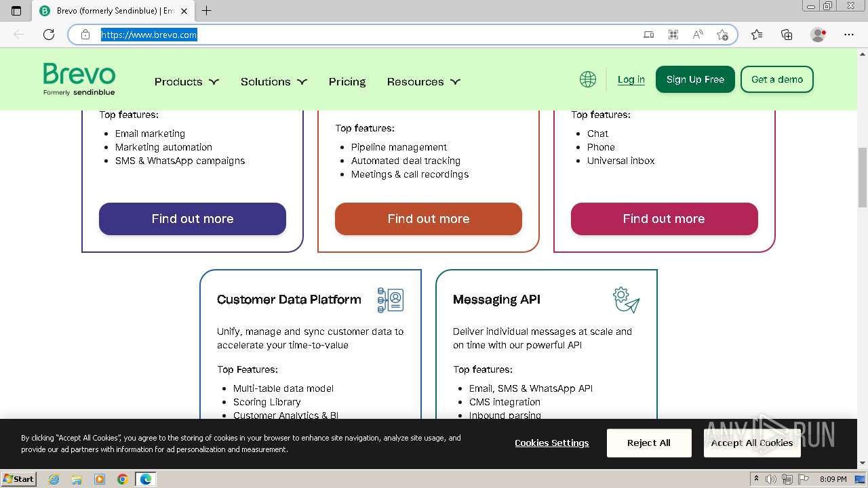Click the purple Find out more button
868x488 pixels.
[193, 219]
